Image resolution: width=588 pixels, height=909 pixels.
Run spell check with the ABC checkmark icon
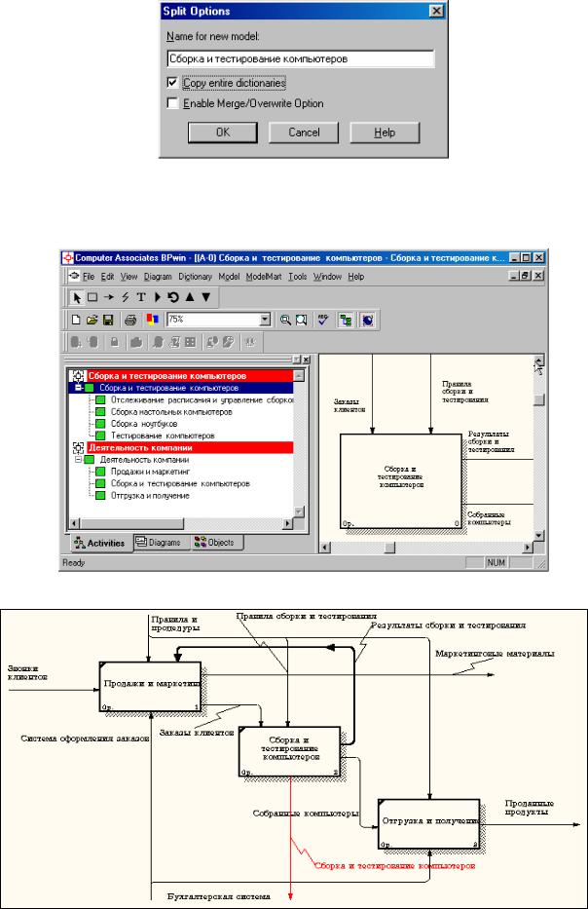pyautogui.click(x=323, y=320)
